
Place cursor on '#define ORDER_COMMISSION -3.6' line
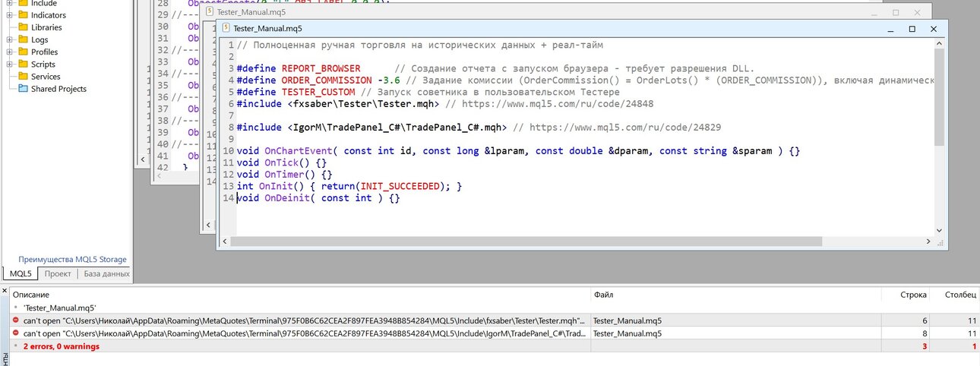pos(585,80)
